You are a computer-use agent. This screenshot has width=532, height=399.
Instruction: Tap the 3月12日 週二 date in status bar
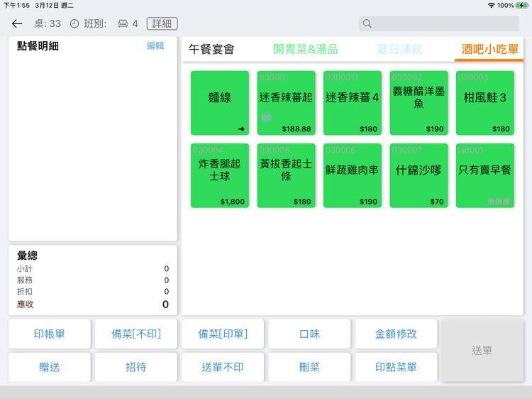pyautogui.click(x=54, y=6)
